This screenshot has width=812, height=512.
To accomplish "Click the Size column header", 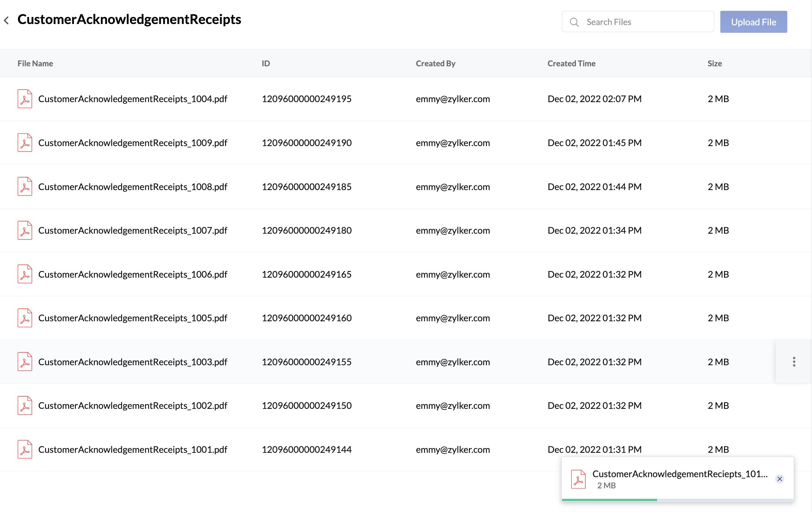I will click(x=715, y=63).
